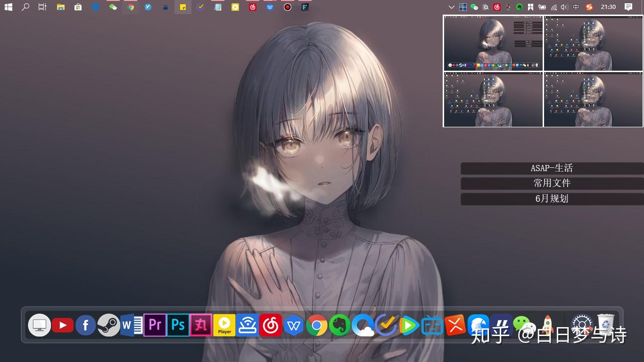Open the blue W hexagon app in dock
Image resolution: width=644 pixels, height=362 pixels.
point(294,325)
